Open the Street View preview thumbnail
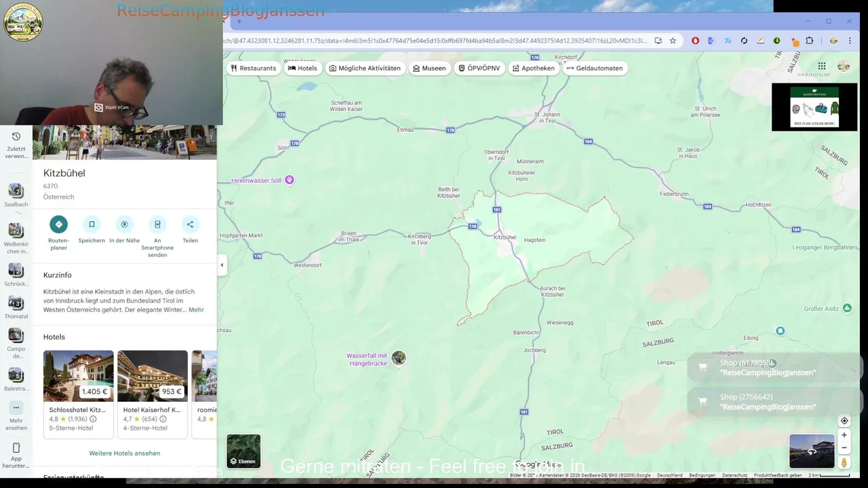The width and height of the screenshot is (868, 488). coord(812,451)
